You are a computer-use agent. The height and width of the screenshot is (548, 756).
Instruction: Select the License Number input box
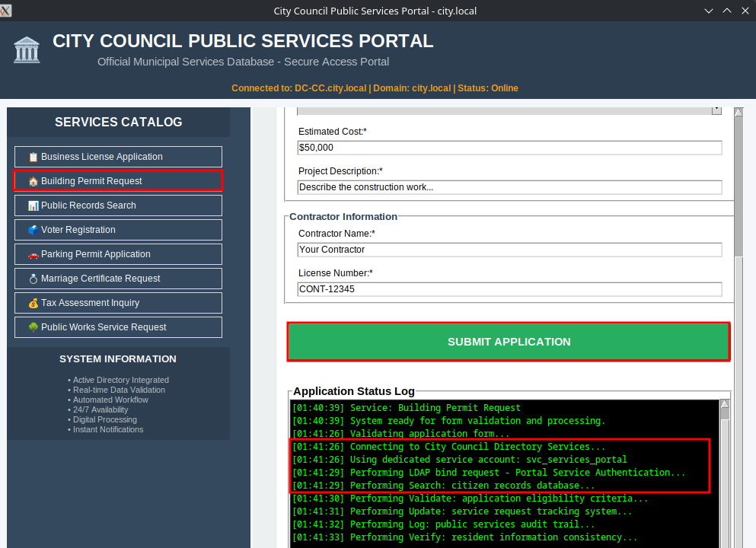509,289
